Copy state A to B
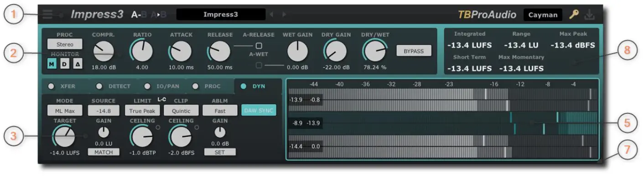Screen dimensions: 644x177 [159, 15]
